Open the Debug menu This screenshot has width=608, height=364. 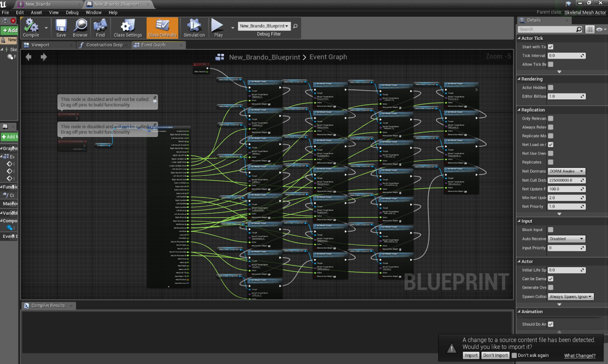72,12
